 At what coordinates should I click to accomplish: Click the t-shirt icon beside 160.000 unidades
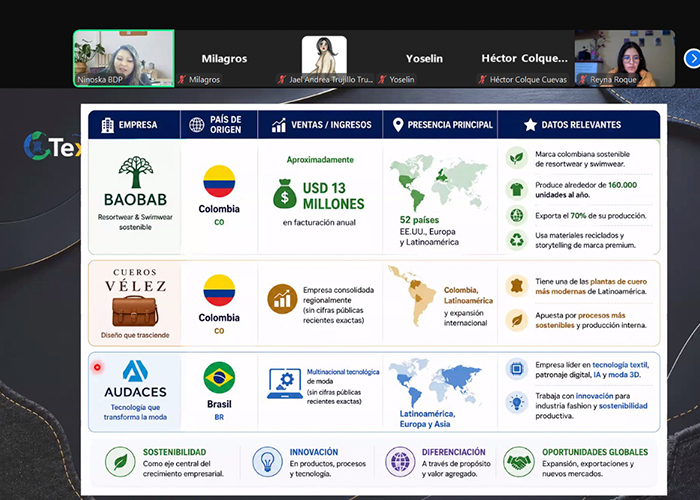click(x=517, y=189)
